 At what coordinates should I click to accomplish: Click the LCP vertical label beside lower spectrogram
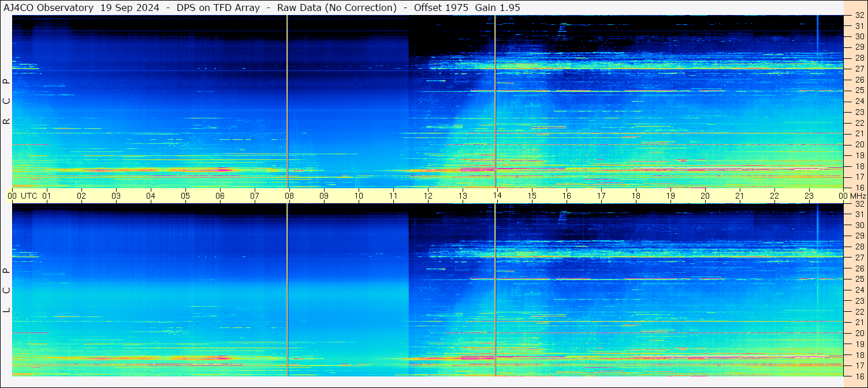click(6, 290)
